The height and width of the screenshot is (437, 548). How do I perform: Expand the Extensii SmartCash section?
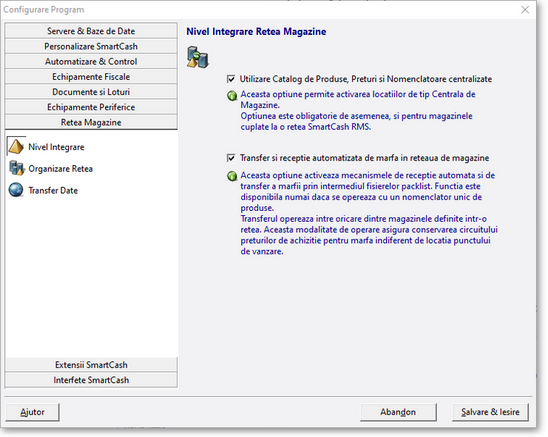(x=91, y=365)
